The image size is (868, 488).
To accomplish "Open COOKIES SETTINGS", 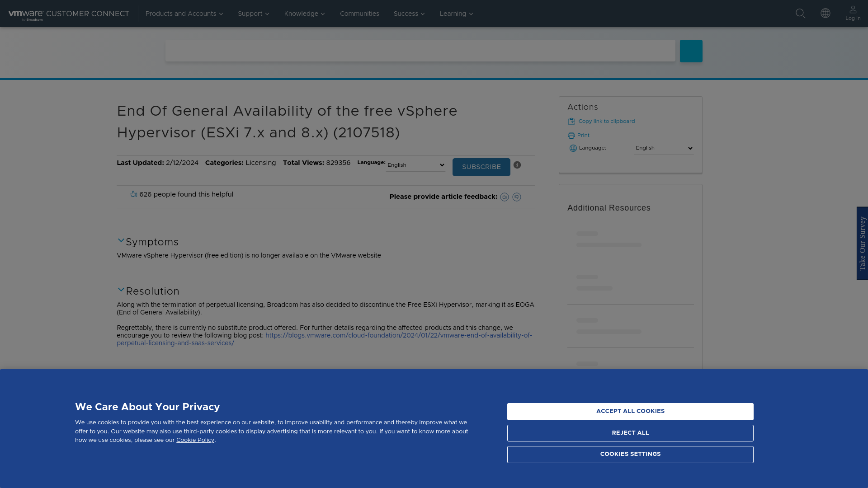I will [x=630, y=455].
